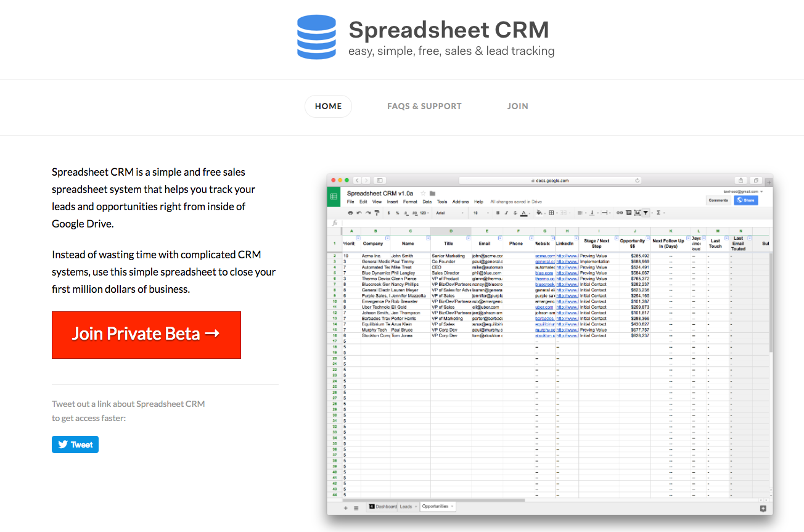
Task: Open the Title column filter dropdown
Action: (469, 238)
